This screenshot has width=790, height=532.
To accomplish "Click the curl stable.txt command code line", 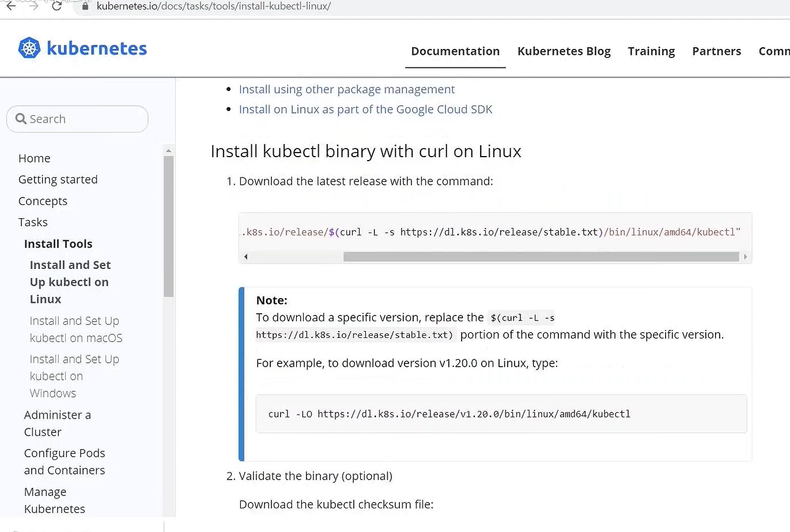I will [490, 232].
